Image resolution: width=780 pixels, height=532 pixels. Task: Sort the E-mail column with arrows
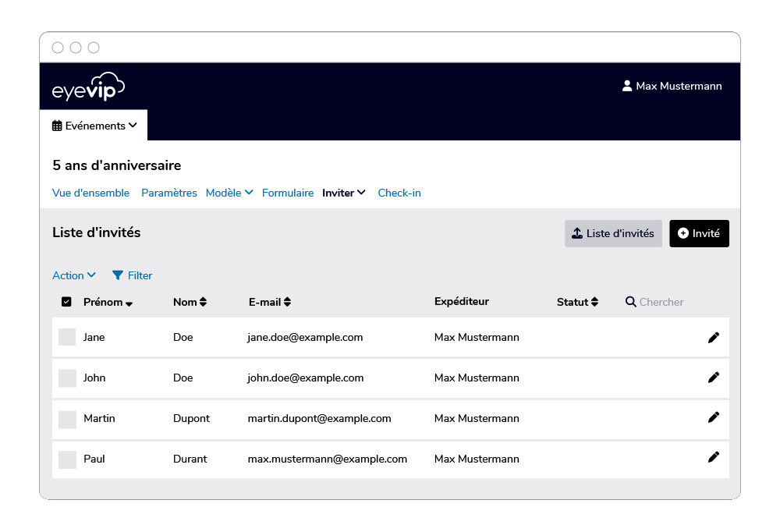(x=287, y=302)
